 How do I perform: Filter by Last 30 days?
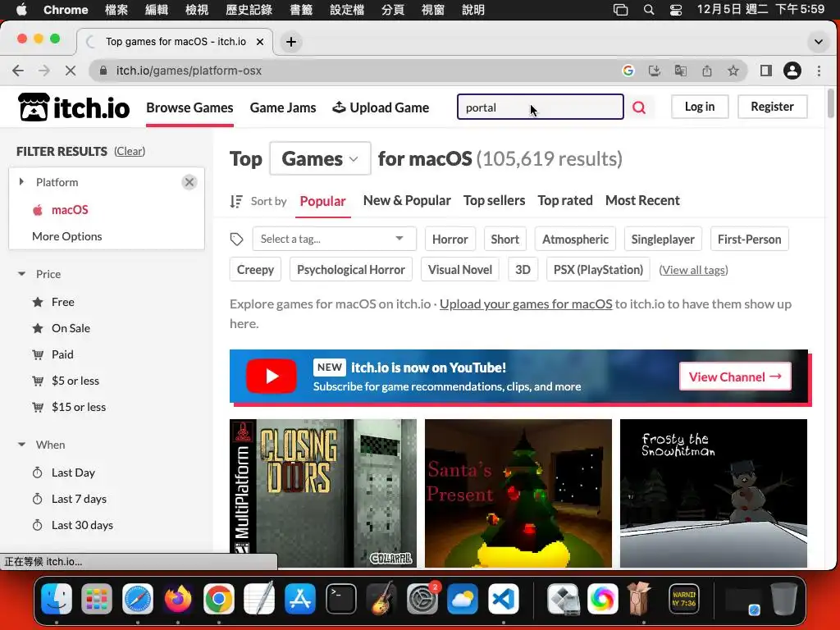point(82,525)
